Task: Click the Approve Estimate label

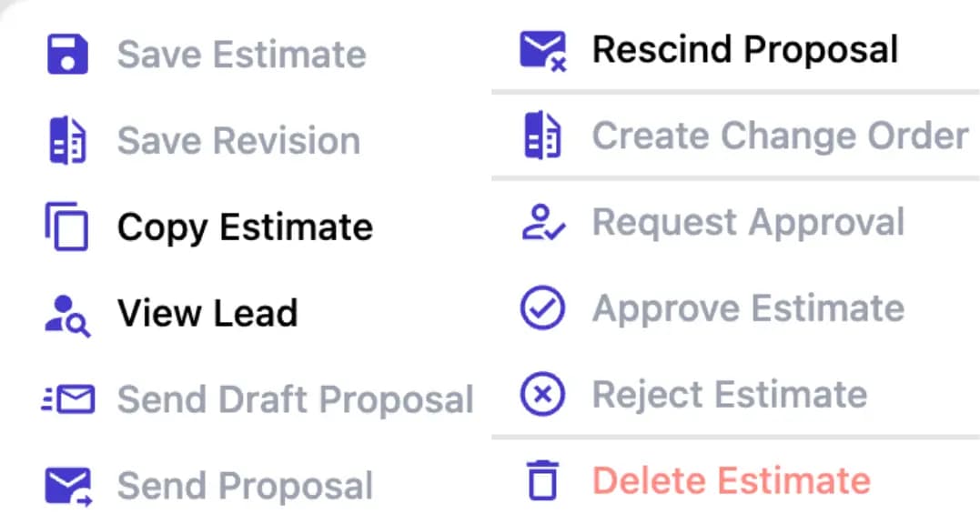Action: [748, 307]
